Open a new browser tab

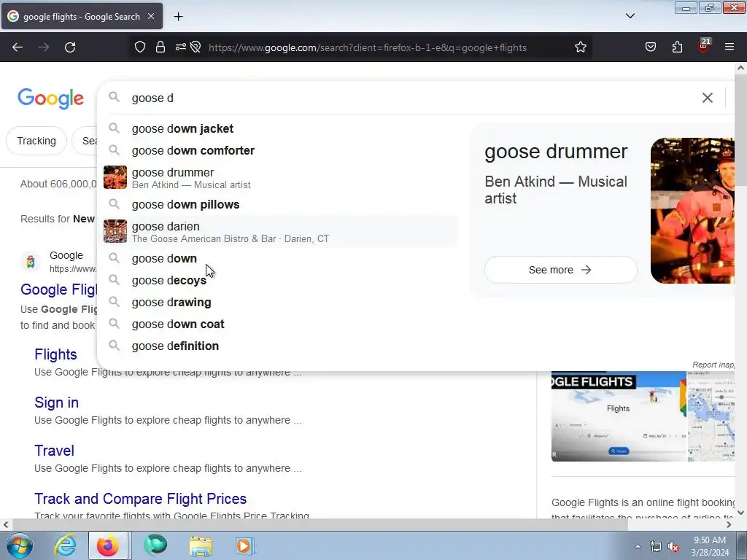click(x=178, y=17)
